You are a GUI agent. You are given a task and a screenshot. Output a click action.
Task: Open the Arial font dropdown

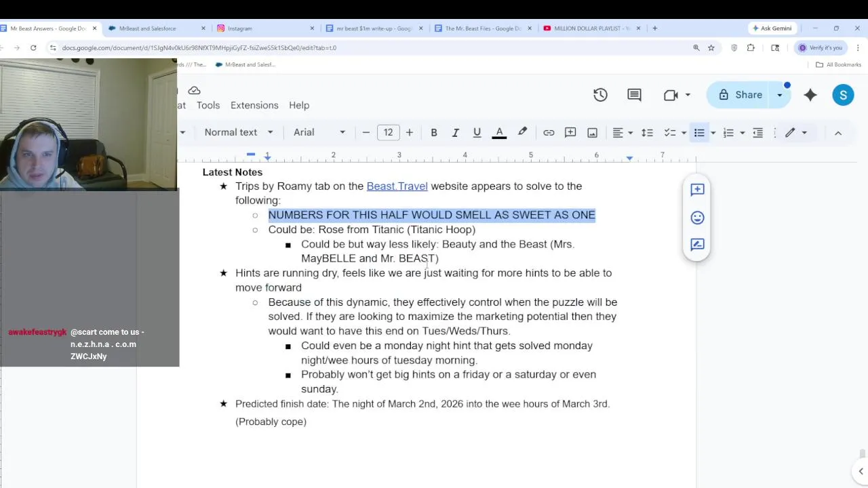pos(319,132)
